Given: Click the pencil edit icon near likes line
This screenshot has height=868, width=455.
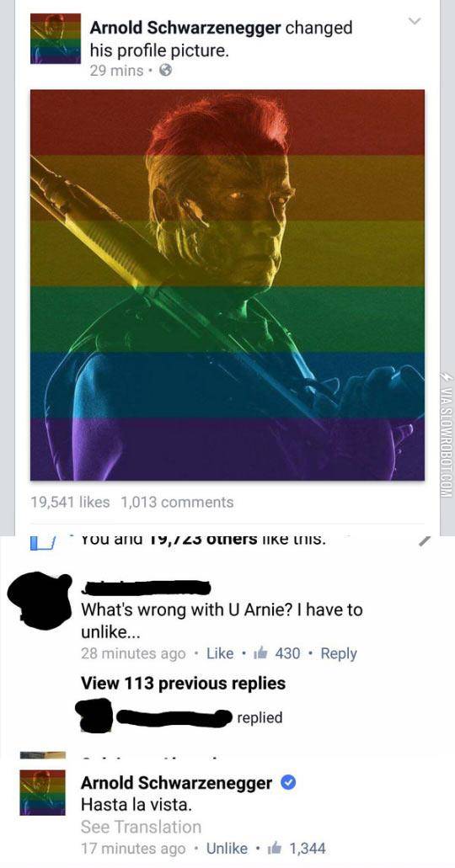Looking at the screenshot, I should click(x=423, y=542).
